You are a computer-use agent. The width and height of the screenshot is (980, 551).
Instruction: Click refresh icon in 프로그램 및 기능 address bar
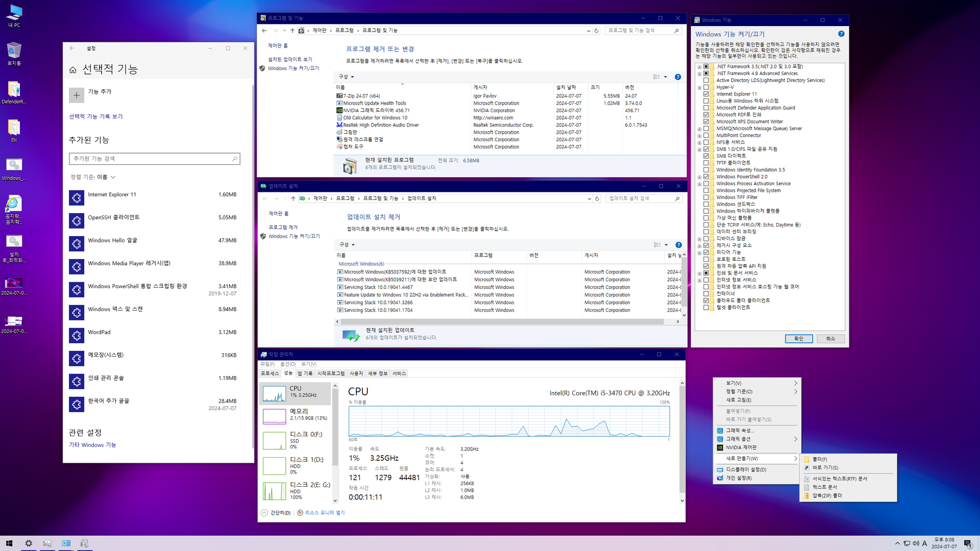click(x=596, y=31)
